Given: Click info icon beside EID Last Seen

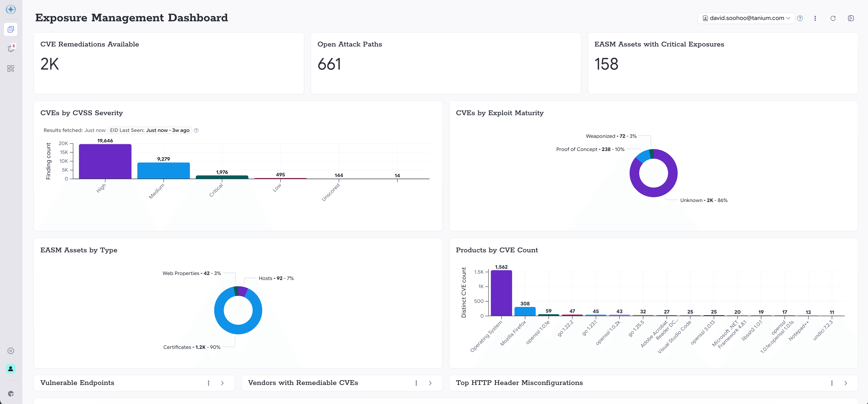Looking at the screenshot, I should 196,131.
